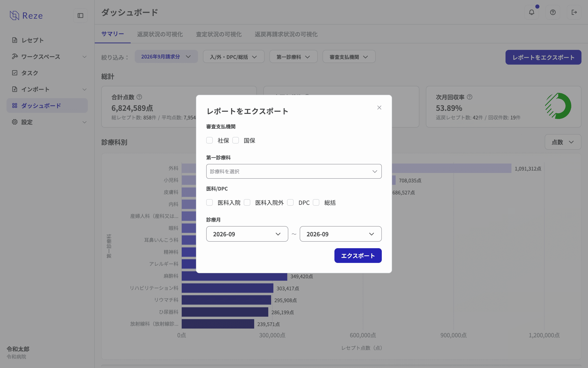The width and height of the screenshot is (588, 368).
Task: Open help question mark icon in header
Action: pyautogui.click(x=553, y=12)
